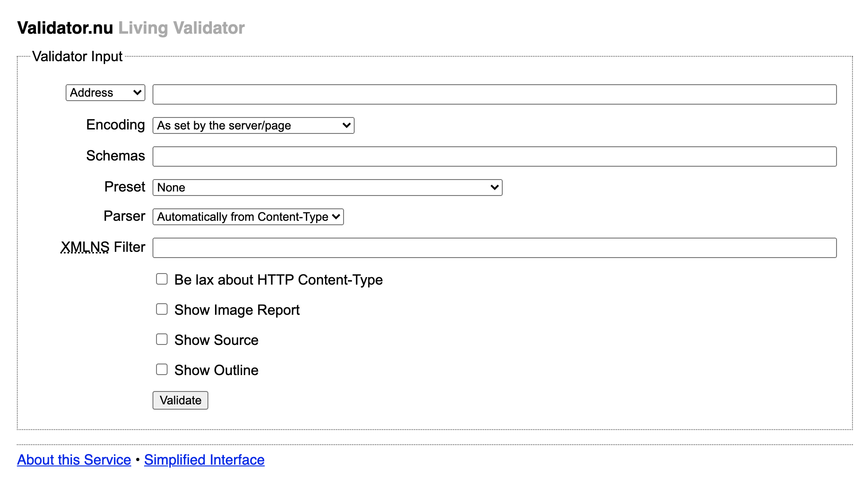
Task: Click the XMLNS abbreviation label
Action: click(x=85, y=247)
